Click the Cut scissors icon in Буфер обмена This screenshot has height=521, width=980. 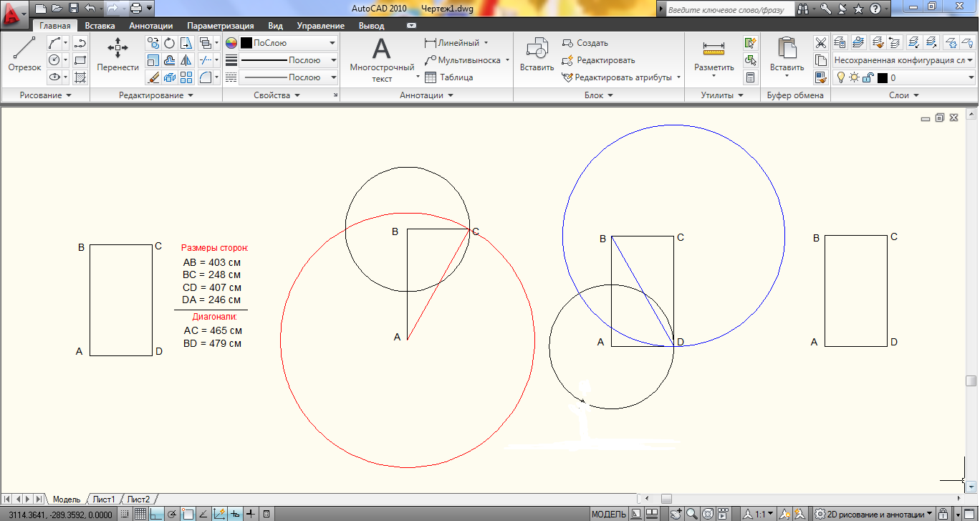tap(821, 43)
